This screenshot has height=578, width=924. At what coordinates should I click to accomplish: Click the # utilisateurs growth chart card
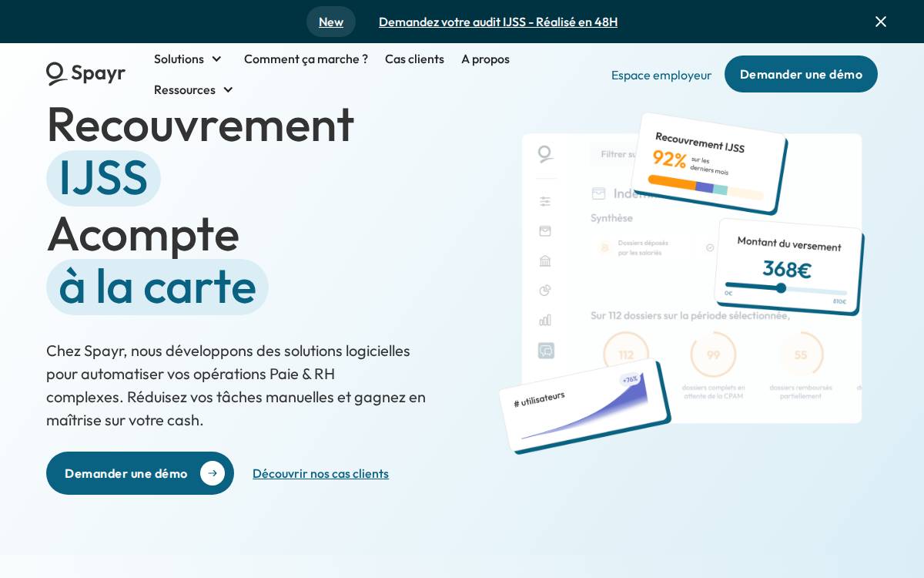[585, 406]
